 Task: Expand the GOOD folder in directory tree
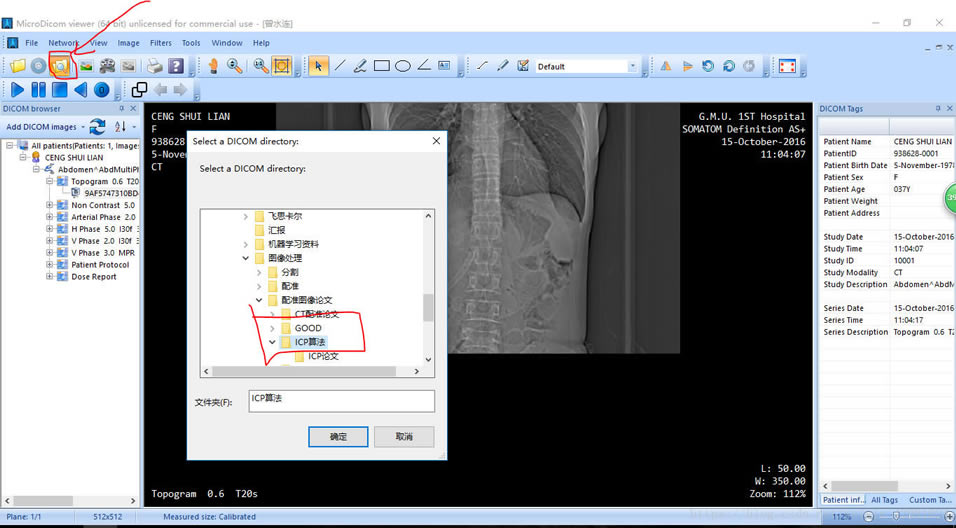click(272, 328)
